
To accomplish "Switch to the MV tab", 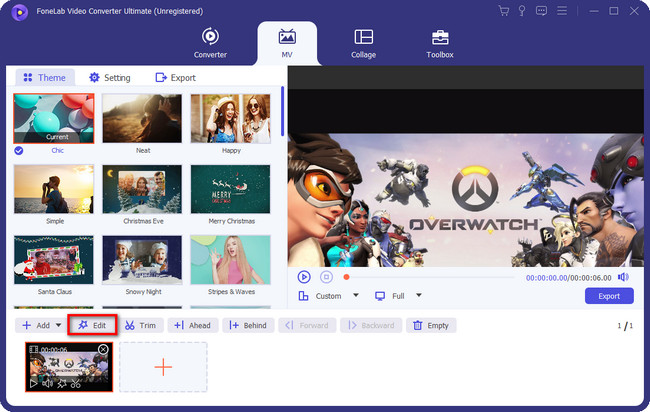I will 287,43.
